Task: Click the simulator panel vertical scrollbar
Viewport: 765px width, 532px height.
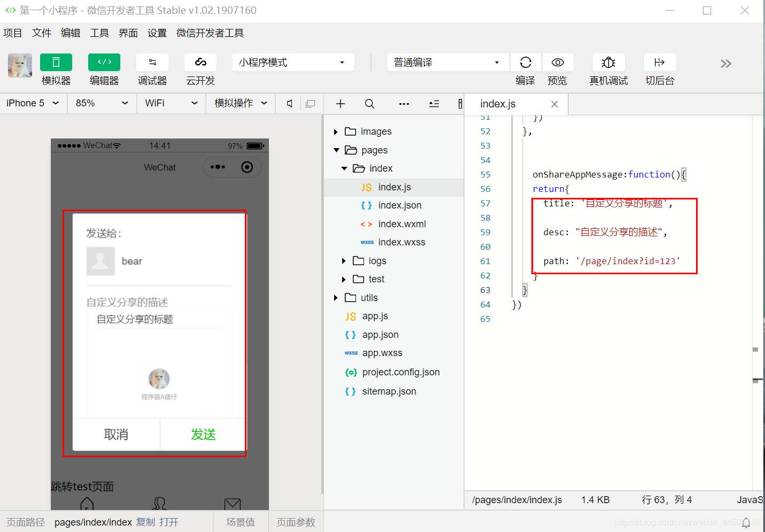Action: click(x=322, y=305)
